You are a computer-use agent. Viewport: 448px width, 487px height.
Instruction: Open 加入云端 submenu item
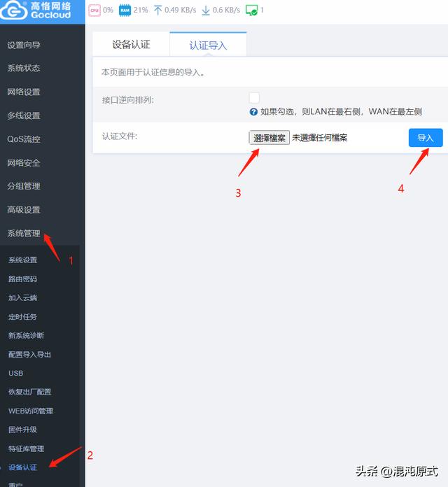tap(22, 298)
